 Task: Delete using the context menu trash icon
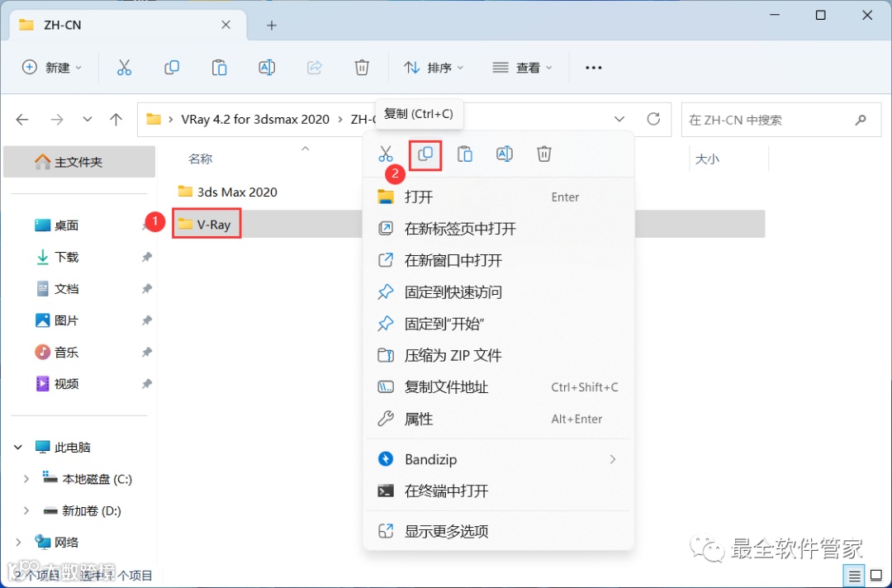tap(543, 154)
